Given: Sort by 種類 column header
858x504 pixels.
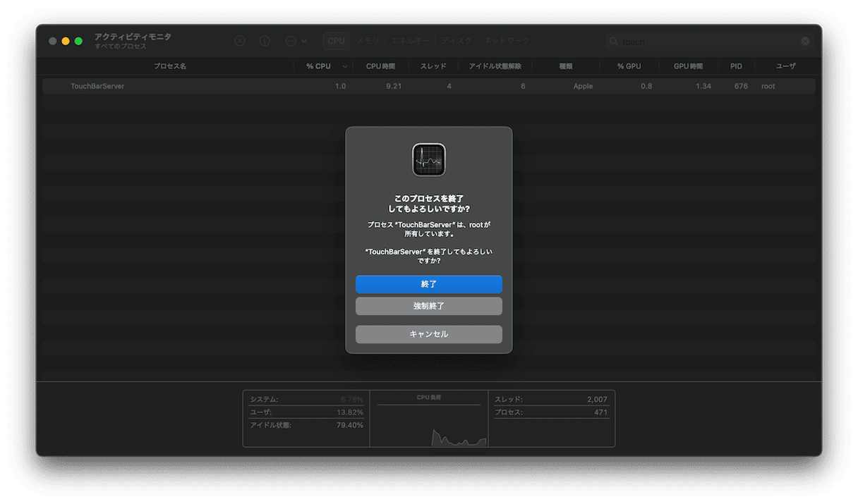Looking at the screenshot, I should pyautogui.click(x=565, y=66).
